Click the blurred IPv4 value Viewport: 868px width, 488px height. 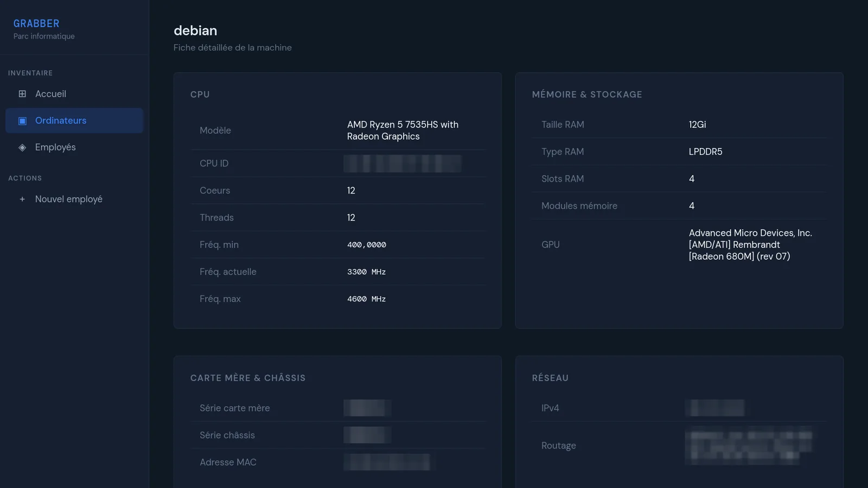(x=715, y=408)
